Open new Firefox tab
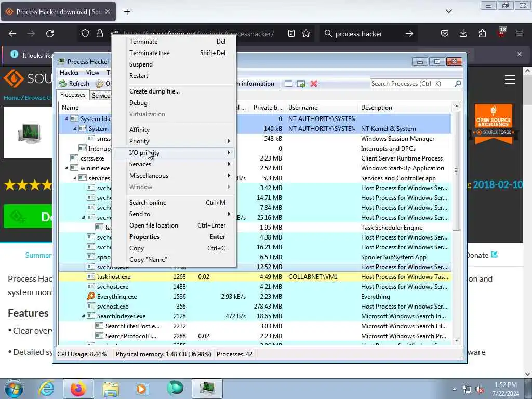Viewport: 532px width, 399px height. tap(127, 12)
